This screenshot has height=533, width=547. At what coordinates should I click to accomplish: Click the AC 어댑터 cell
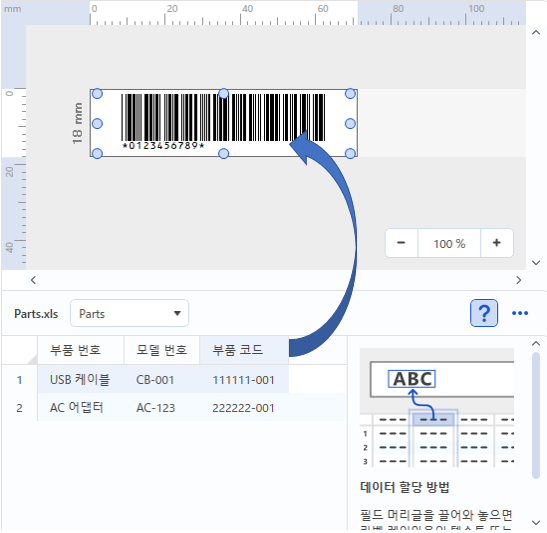point(81,407)
